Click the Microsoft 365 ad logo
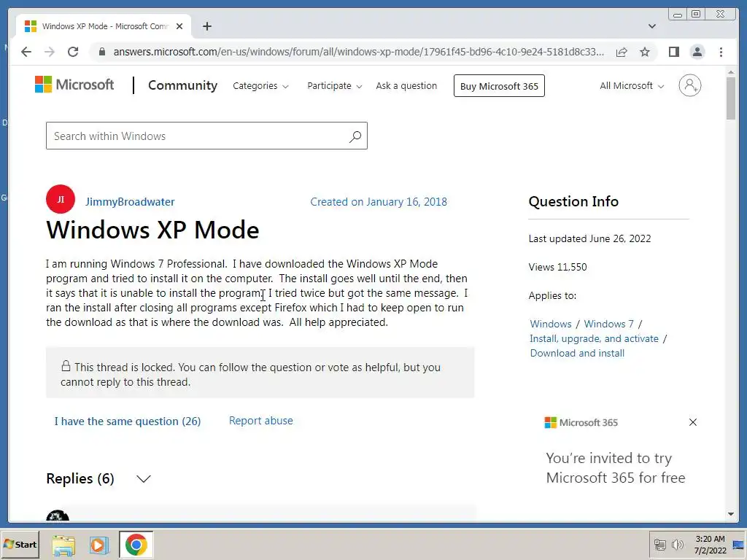747x560 pixels. point(581,422)
